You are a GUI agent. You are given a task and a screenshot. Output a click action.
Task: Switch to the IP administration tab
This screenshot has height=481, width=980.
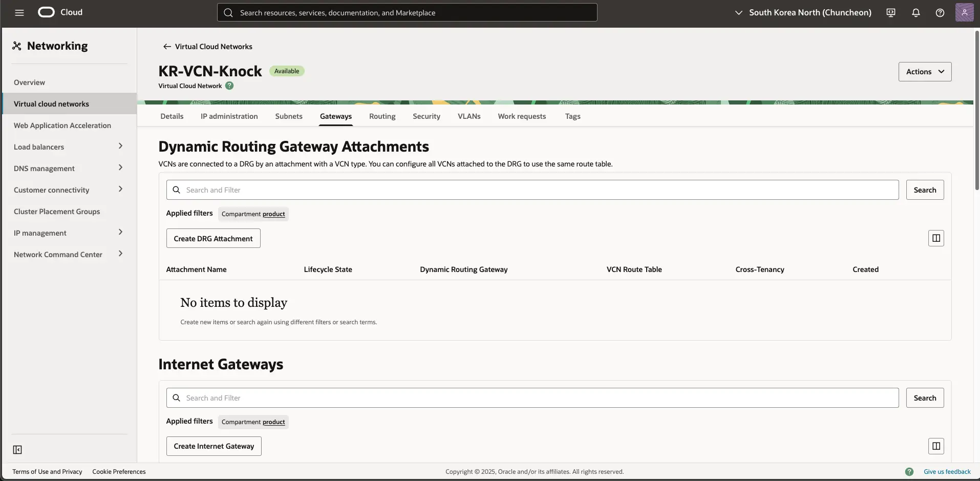(x=229, y=116)
